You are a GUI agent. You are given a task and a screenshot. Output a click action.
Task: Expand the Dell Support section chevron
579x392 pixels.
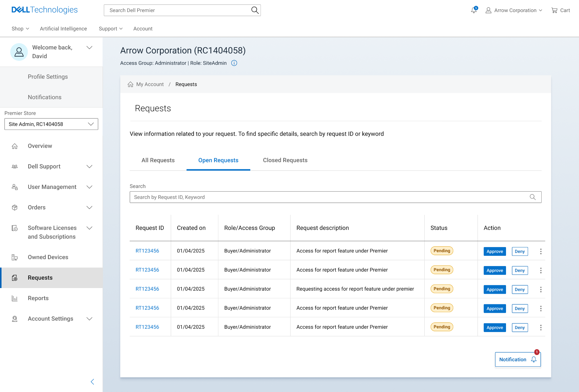89,167
